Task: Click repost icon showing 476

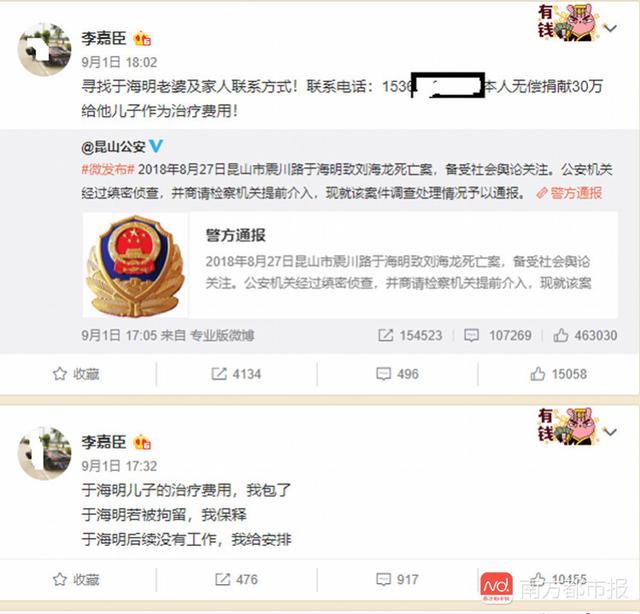Action: (x=222, y=579)
